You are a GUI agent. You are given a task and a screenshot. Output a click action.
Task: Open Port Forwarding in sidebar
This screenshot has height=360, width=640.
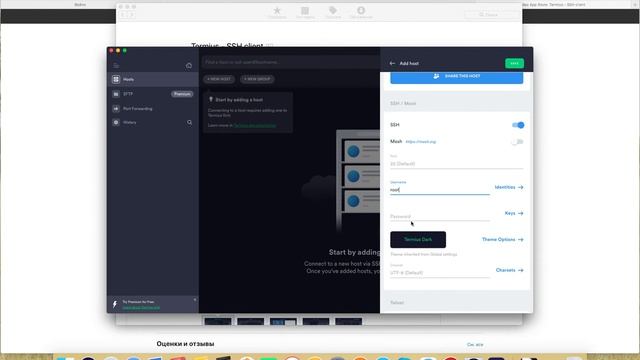coord(153,109)
